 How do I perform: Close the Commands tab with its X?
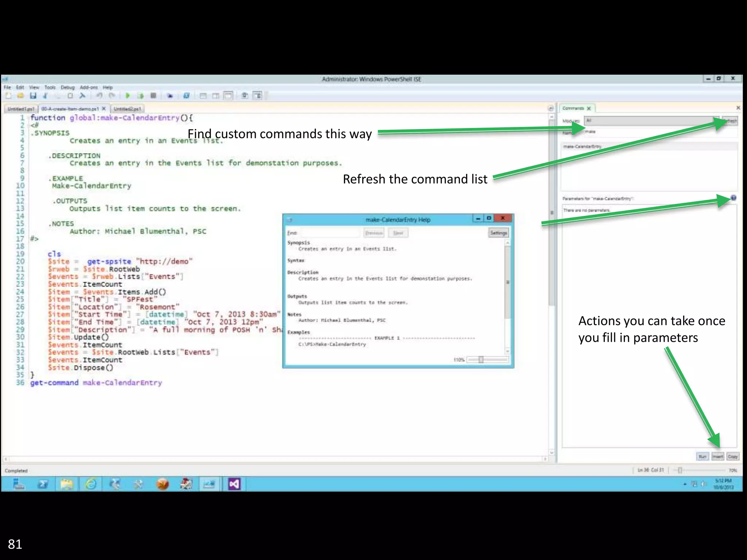click(589, 108)
